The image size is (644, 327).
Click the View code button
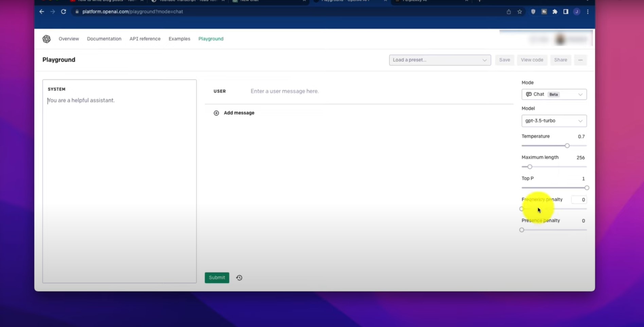(x=532, y=60)
